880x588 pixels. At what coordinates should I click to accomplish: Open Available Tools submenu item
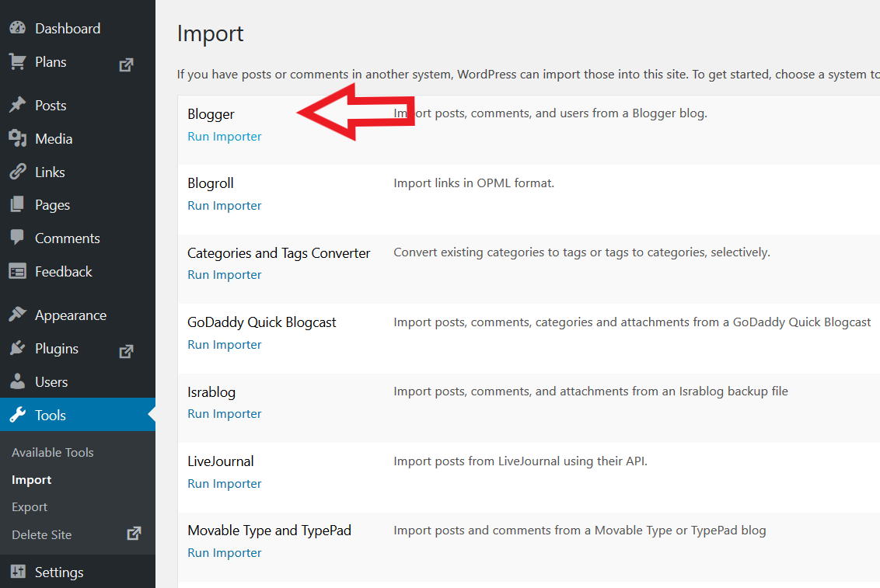click(53, 452)
